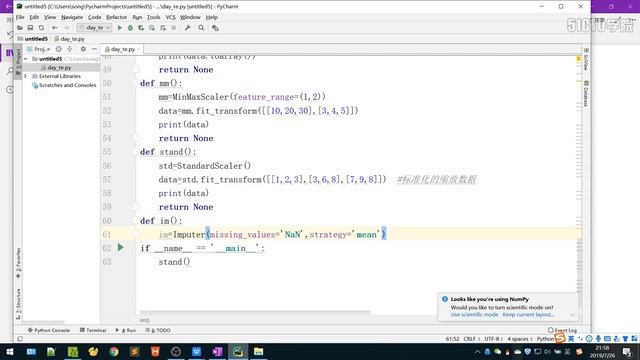Click the Windows Start button
This screenshot has width=640, height=360.
point(10,351)
